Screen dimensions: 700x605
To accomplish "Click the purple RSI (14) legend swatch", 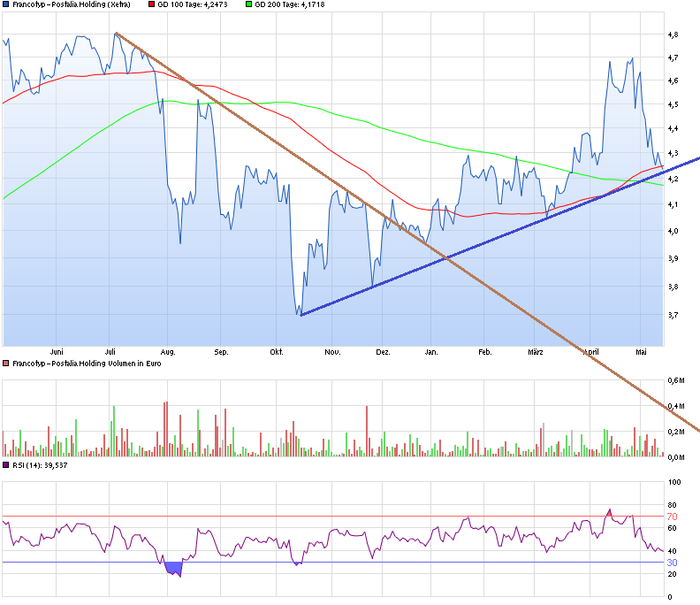I will click(x=6, y=465).
